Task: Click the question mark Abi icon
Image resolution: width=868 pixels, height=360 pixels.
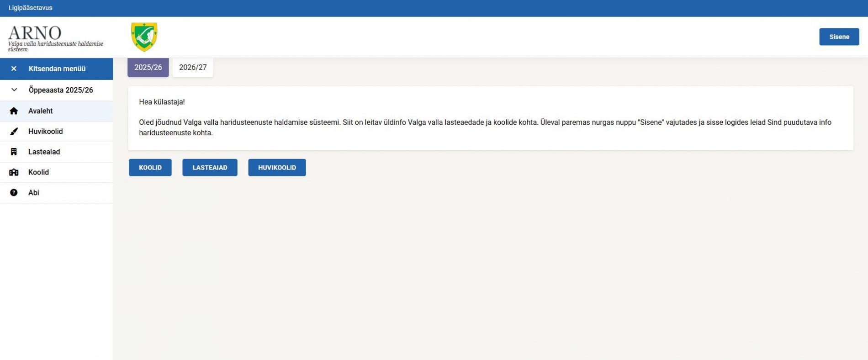Action: tap(14, 193)
